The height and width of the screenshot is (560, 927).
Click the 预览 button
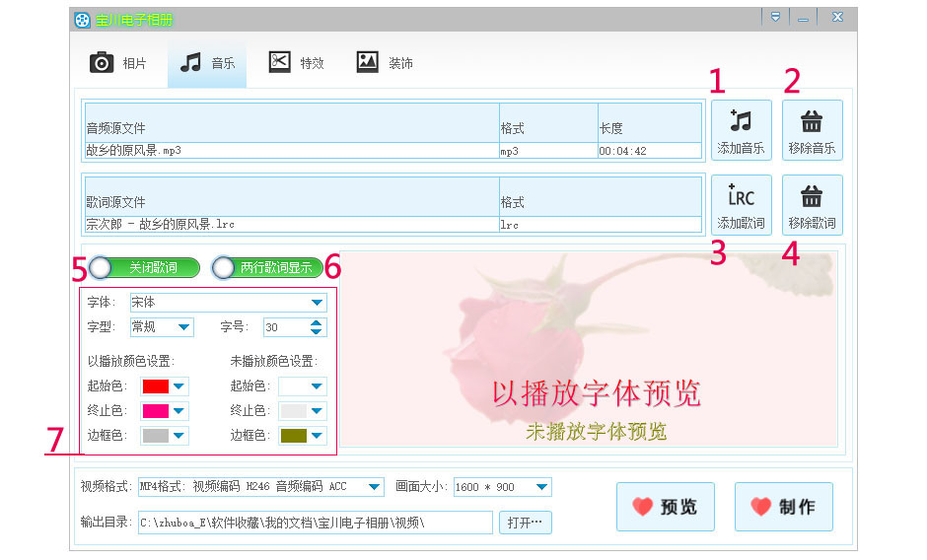tap(665, 507)
